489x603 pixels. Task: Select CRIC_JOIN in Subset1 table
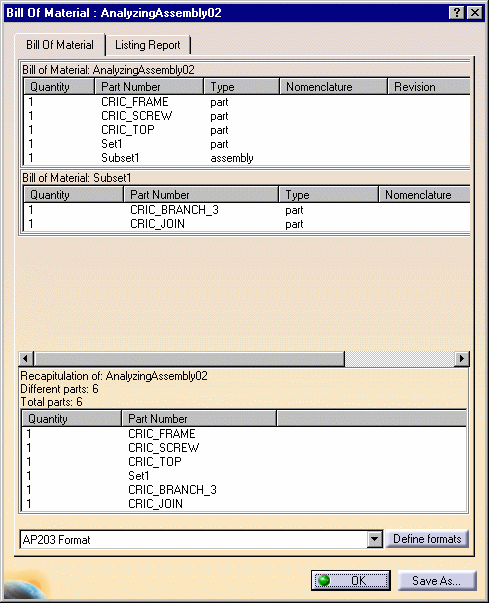tap(157, 224)
